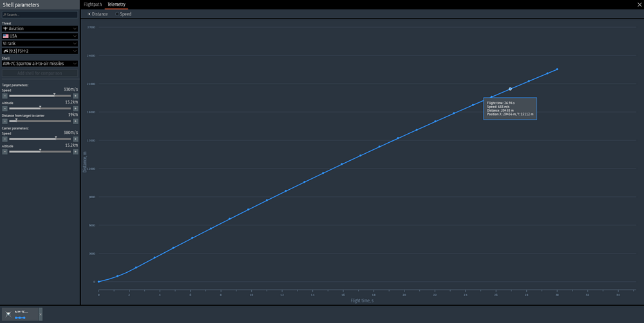Open the AIM-7C Sparrow shell dropdown
Image resolution: width=644 pixels, height=323 pixels.
click(x=40, y=64)
